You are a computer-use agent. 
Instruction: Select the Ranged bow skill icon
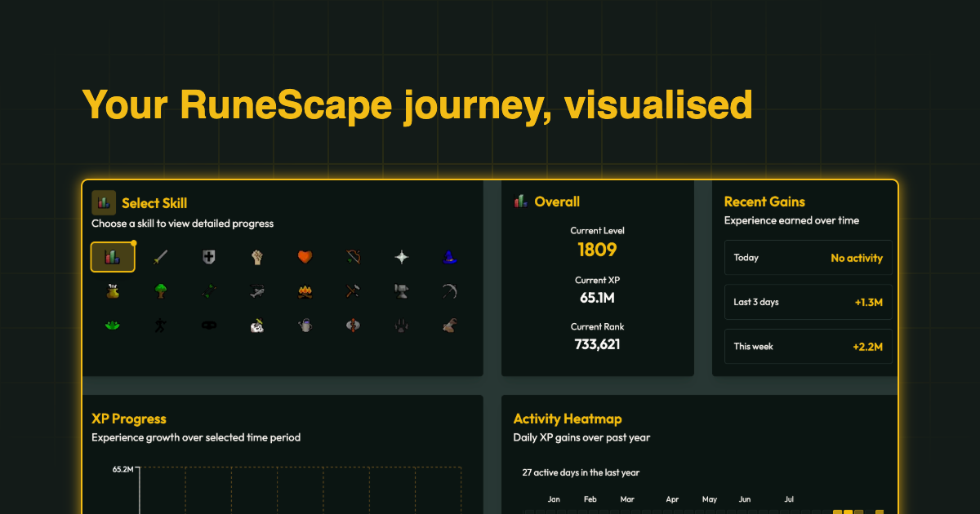point(352,256)
